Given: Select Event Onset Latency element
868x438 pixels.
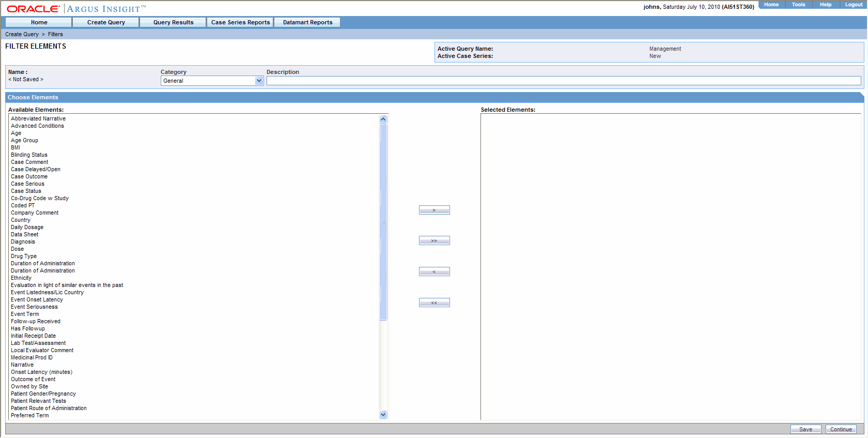Looking at the screenshot, I should (x=37, y=299).
